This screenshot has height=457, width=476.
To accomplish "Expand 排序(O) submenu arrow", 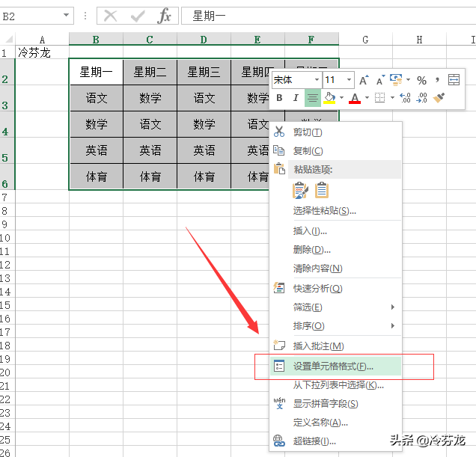I will pyautogui.click(x=392, y=325).
